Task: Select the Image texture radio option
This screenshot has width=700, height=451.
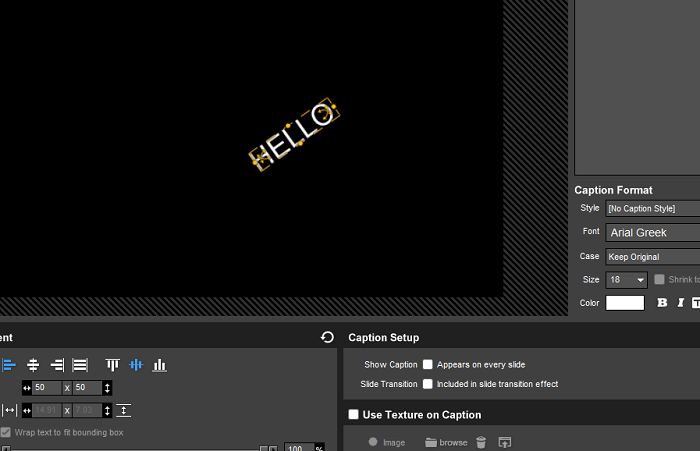Action: [373, 442]
